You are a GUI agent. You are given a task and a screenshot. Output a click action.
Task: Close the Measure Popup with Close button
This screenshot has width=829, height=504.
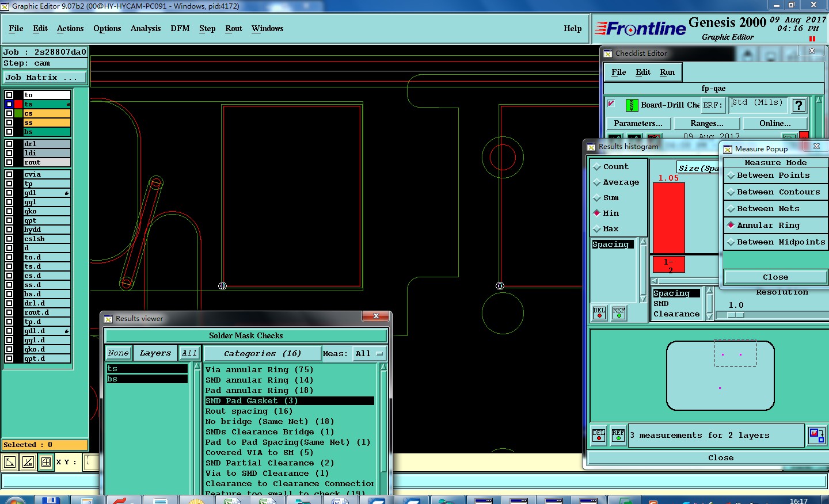(x=775, y=277)
